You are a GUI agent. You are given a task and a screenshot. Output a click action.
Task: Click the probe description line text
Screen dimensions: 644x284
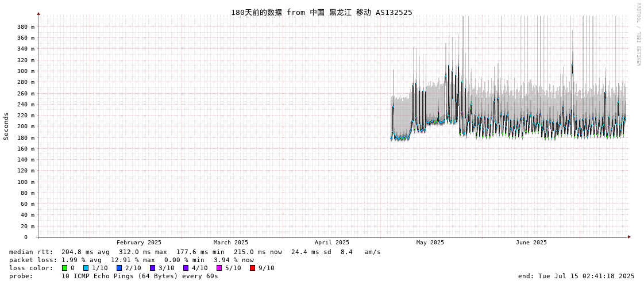click(x=140, y=276)
